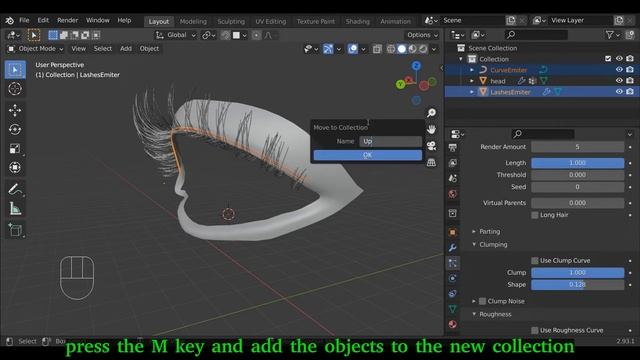Screen dimensions: 640x360
Task: Switch to the UV Editing workspace tab
Action: (271, 21)
